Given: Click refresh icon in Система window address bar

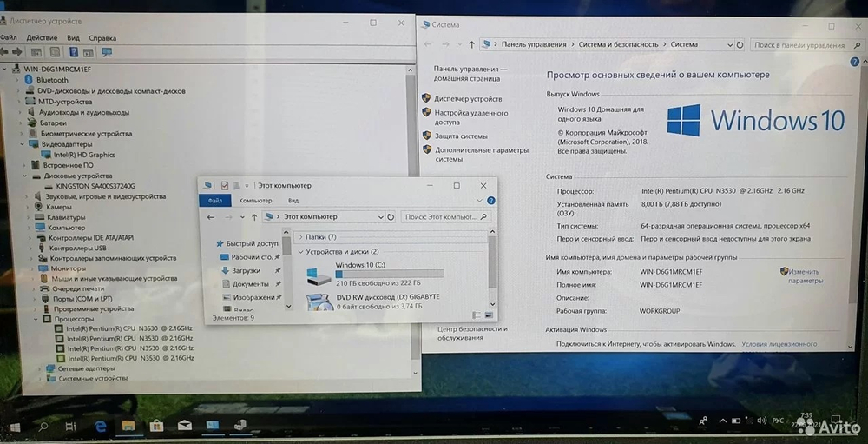Looking at the screenshot, I should tap(740, 44).
